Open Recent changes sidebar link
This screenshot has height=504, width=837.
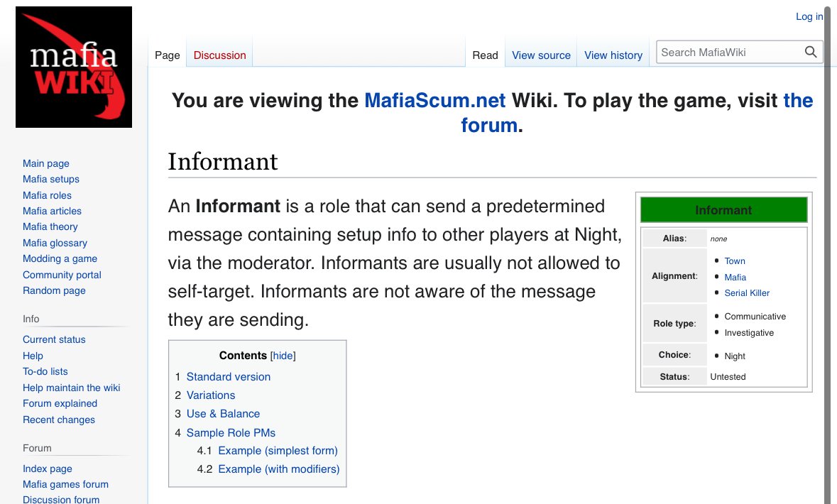(59, 420)
